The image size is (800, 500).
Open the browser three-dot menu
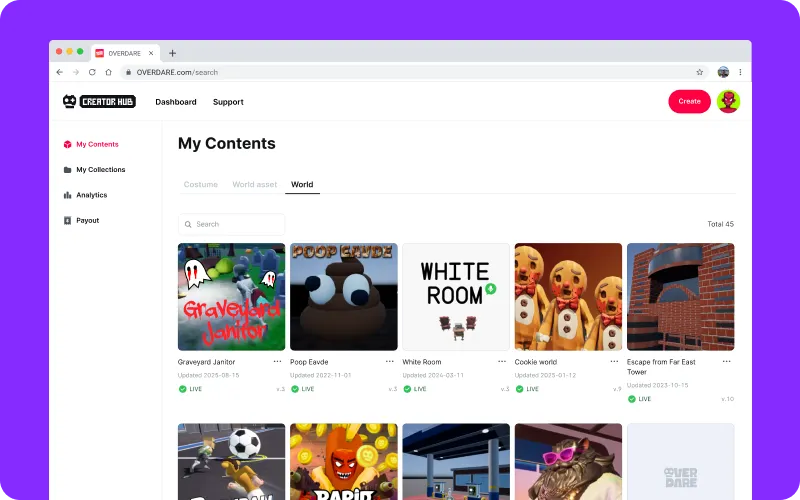(740, 72)
